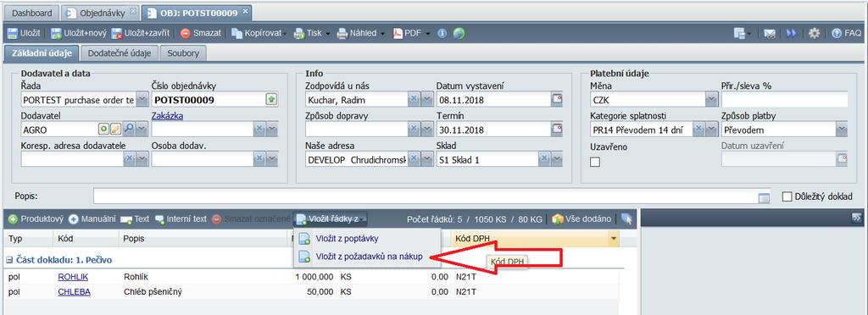Open the Dodatečné údaje tab
868x315 pixels.
pyautogui.click(x=120, y=53)
